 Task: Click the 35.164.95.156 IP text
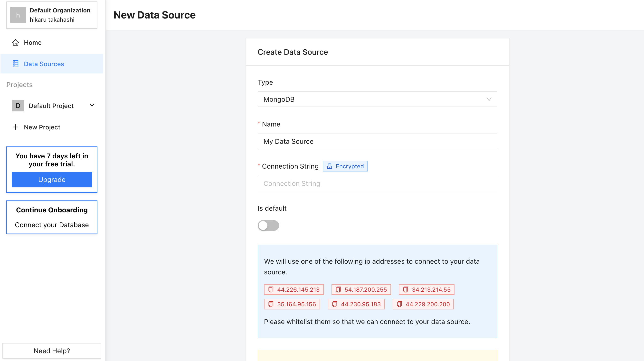click(296, 304)
